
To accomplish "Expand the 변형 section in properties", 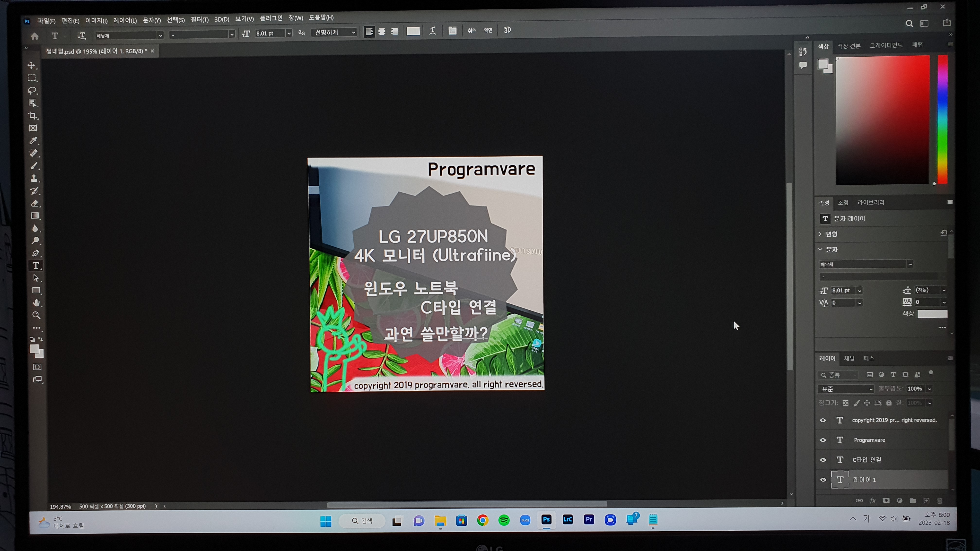I will click(x=820, y=234).
